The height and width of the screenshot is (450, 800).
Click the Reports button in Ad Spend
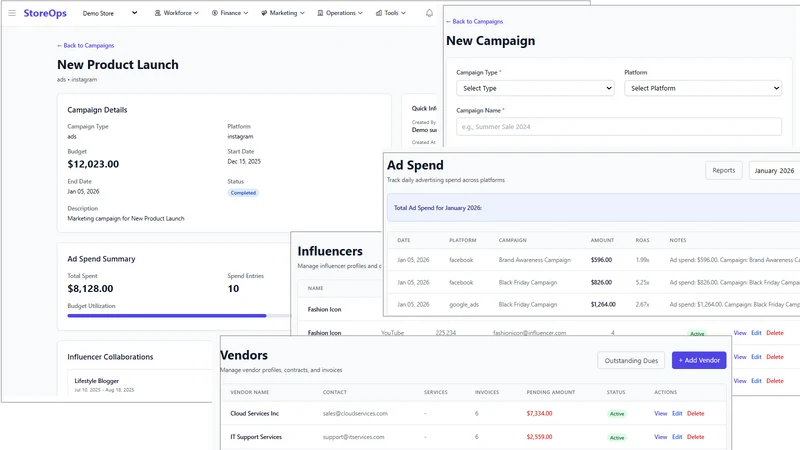723,170
